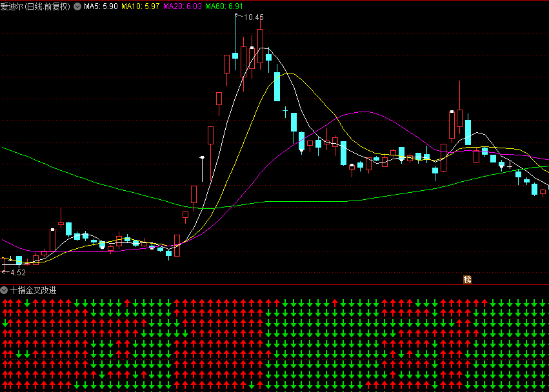Image resolution: width=549 pixels, height=392 pixels.
Task: Click the 爱迪尔(日线.前复权) title text
Action: [35, 6]
